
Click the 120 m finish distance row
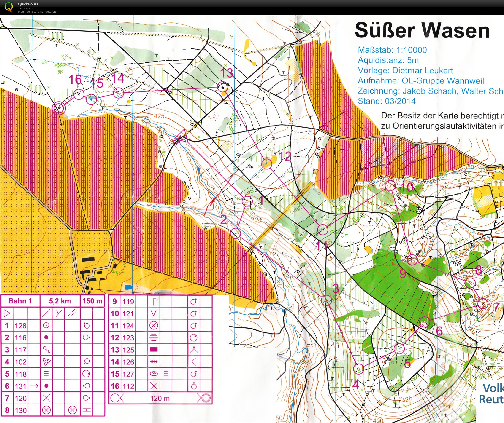click(160, 399)
